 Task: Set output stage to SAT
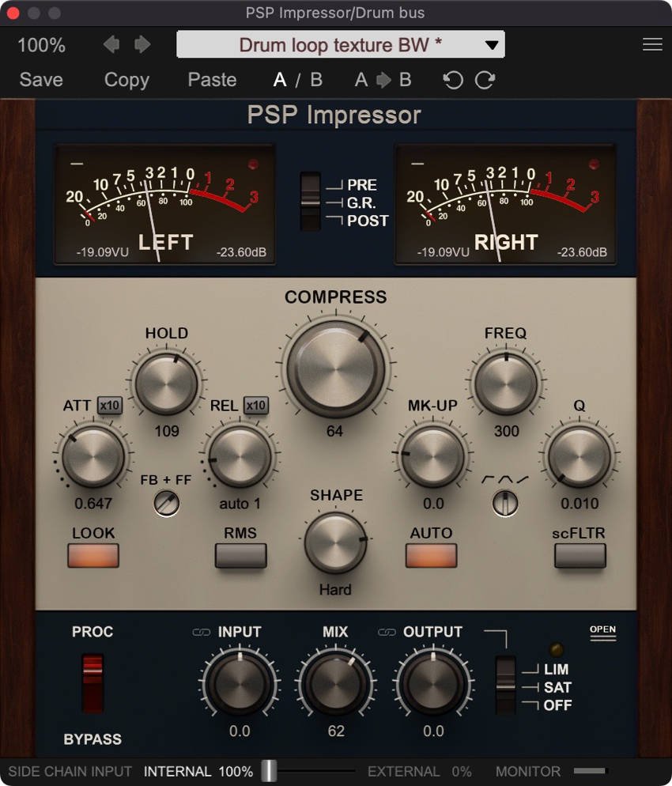click(557, 687)
